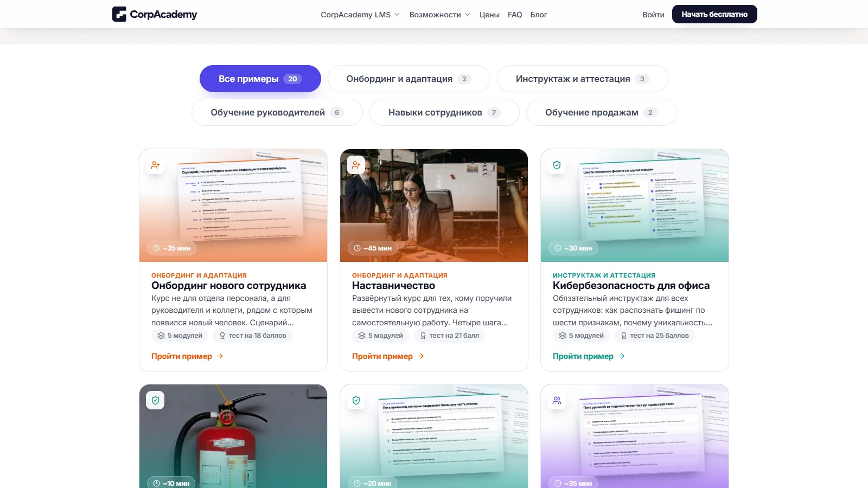Select the Все примеры filter tab

260,79
